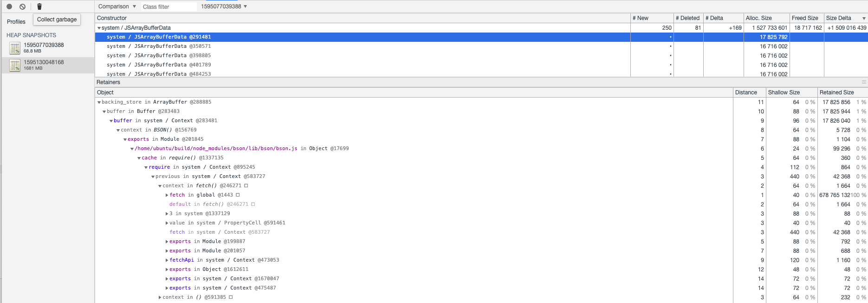Click the small box icon beside global @1443

(238, 195)
